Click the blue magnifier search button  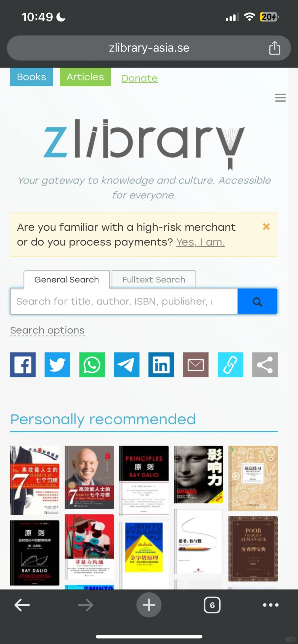coord(257,301)
